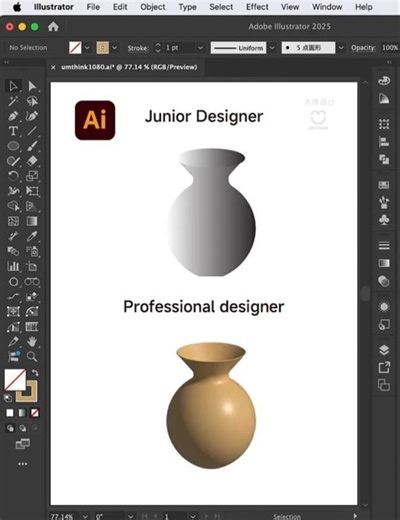Select the Selection tool (black arrow outline)

coord(13,86)
